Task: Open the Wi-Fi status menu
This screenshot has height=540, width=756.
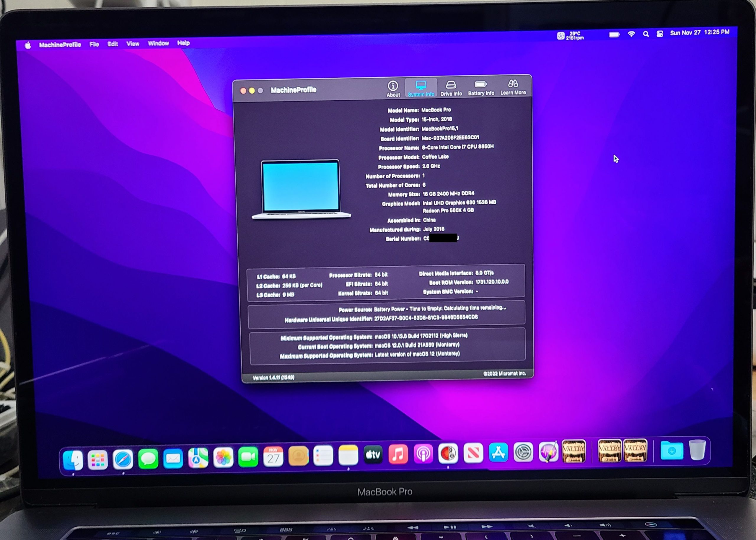Action: click(x=631, y=34)
